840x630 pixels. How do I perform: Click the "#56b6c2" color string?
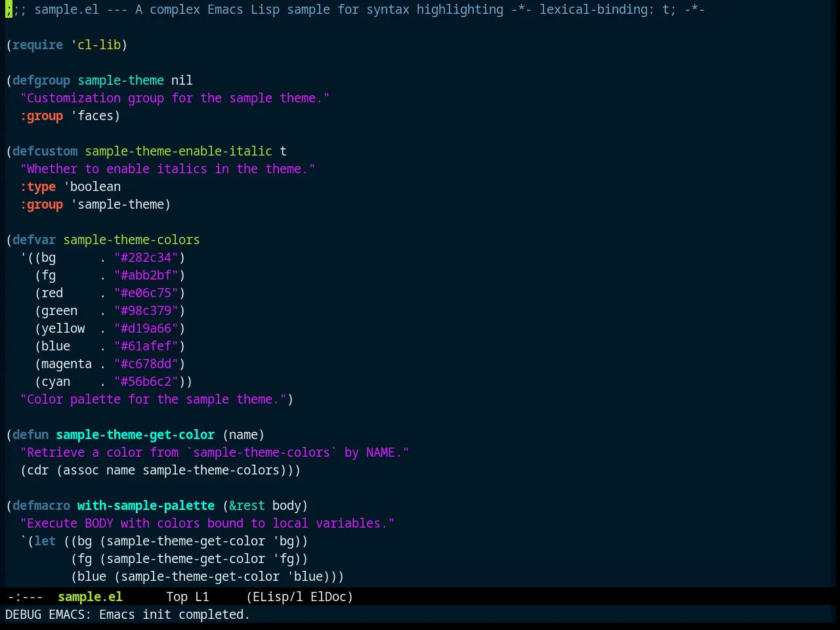(146, 381)
